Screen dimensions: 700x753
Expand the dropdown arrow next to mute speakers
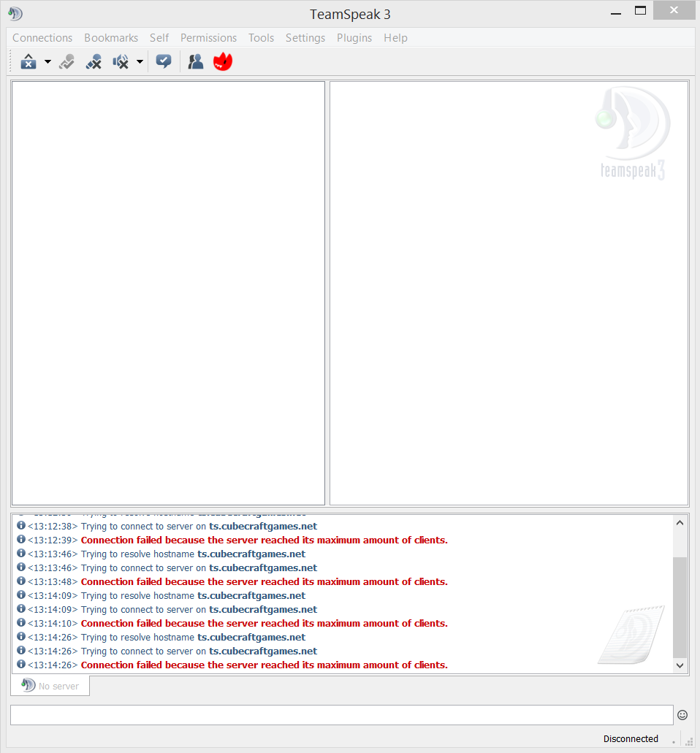tap(140, 61)
